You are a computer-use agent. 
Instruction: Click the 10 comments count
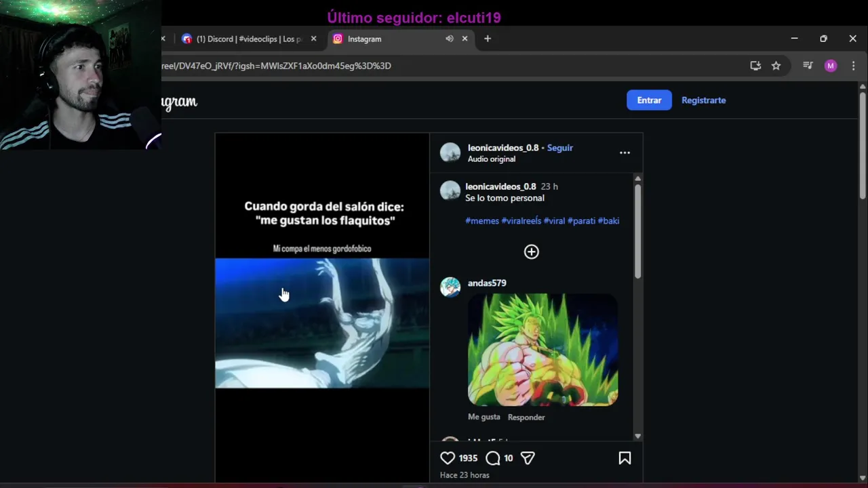pyautogui.click(x=509, y=458)
